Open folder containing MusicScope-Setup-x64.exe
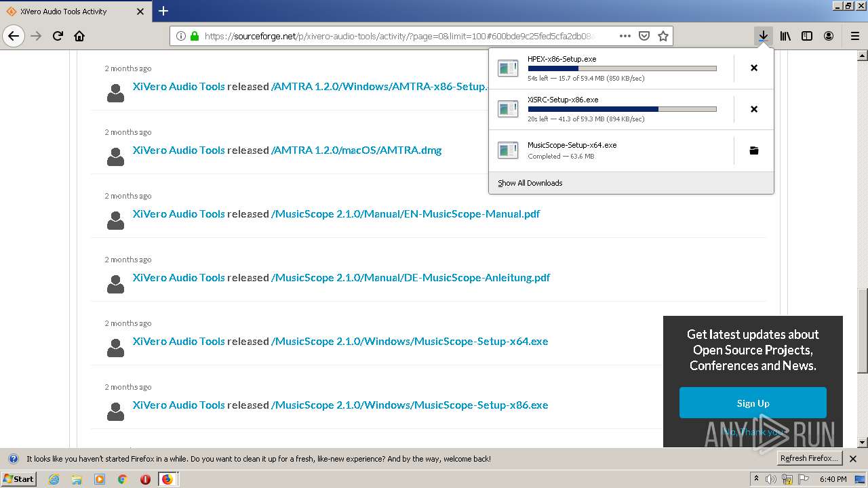Image resolution: width=868 pixels, height=488 pixels. (754, 150)
